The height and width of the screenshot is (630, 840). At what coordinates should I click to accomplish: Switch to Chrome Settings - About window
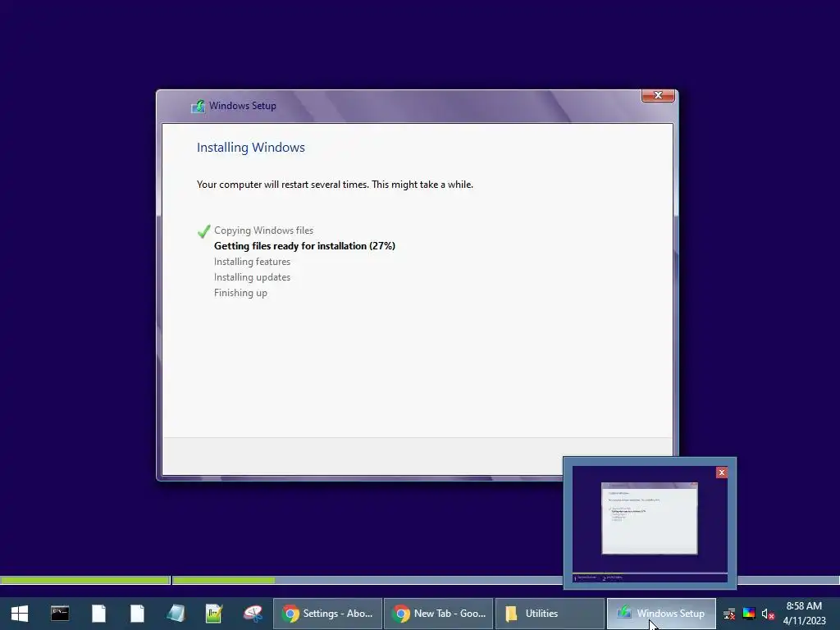click(x=328, y=614)
